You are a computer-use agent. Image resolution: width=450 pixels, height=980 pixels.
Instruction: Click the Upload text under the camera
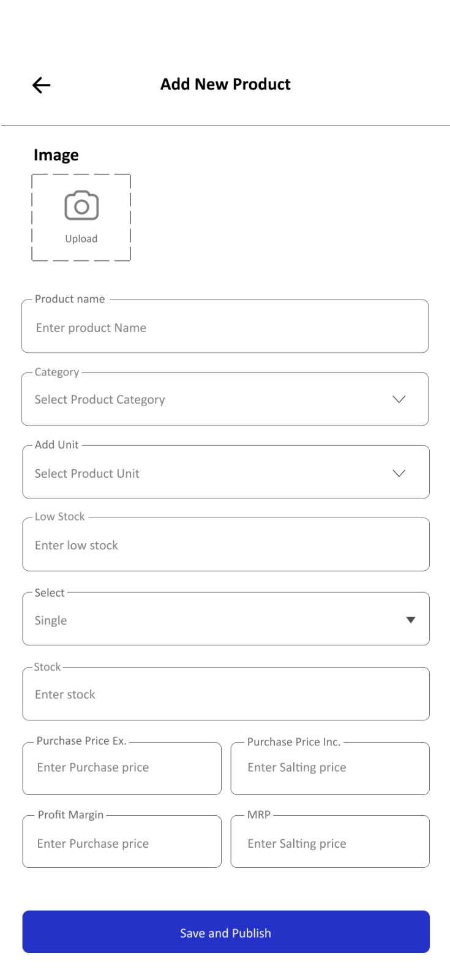81,239
